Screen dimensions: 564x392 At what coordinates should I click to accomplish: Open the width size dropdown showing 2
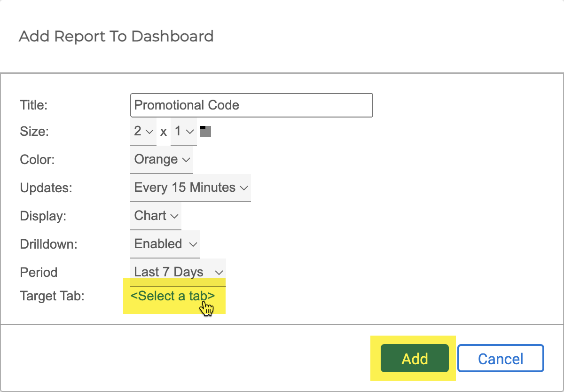143,132
